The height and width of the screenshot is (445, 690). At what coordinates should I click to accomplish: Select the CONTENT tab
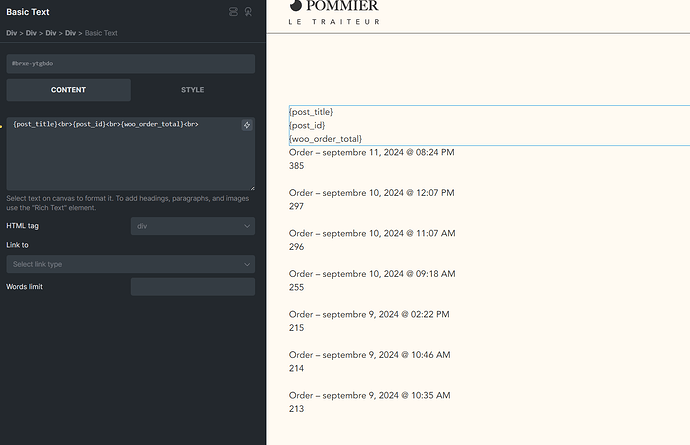click(68, 90)
